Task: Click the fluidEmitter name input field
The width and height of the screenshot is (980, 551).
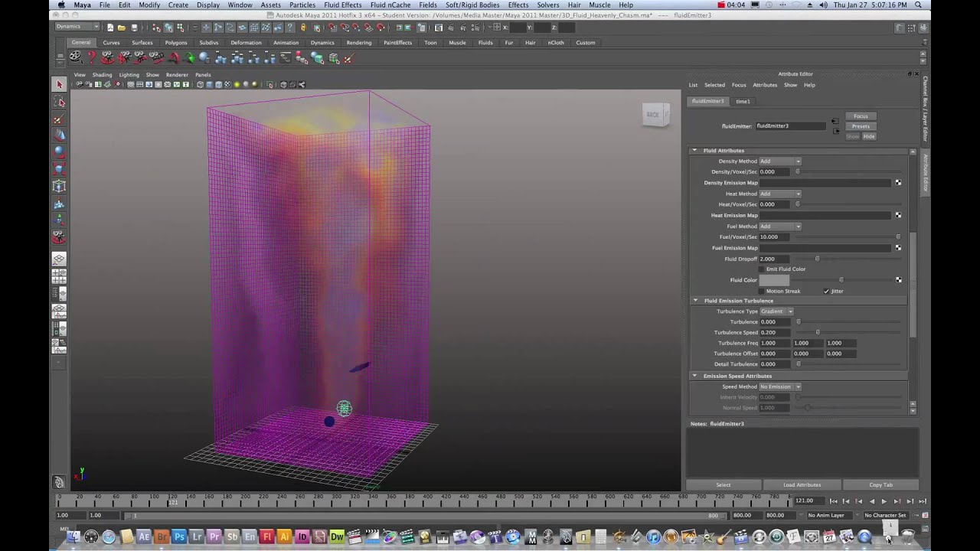Action: (x=792, y=126)
